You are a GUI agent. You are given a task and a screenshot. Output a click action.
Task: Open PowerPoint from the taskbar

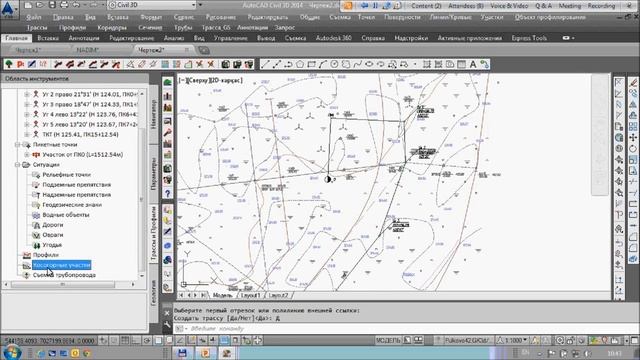click(x=205, y=353)
